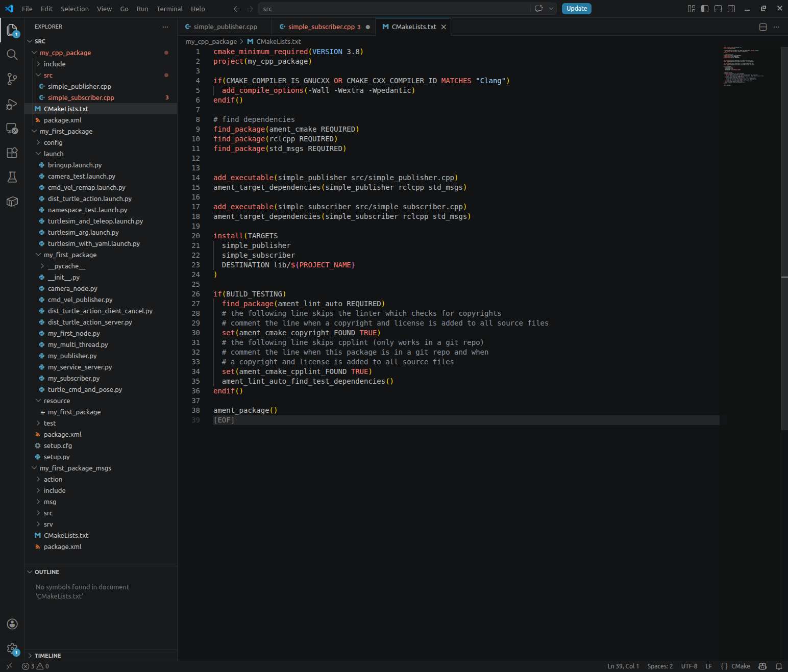Open the Search view icon

12,55
